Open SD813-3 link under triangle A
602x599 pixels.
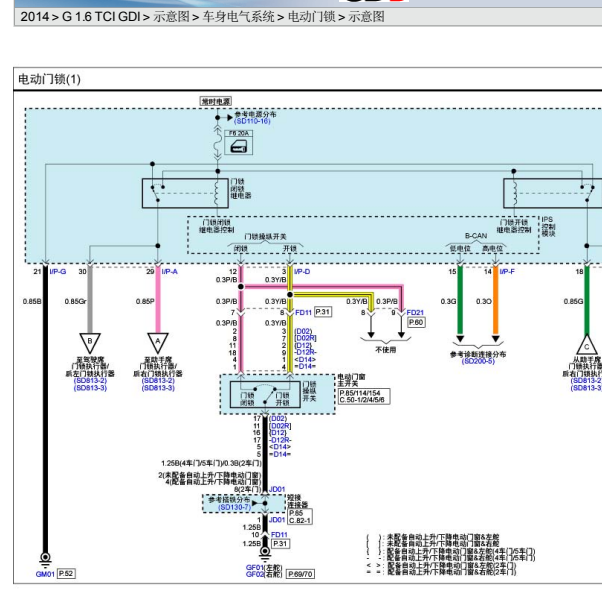[158, 388]
